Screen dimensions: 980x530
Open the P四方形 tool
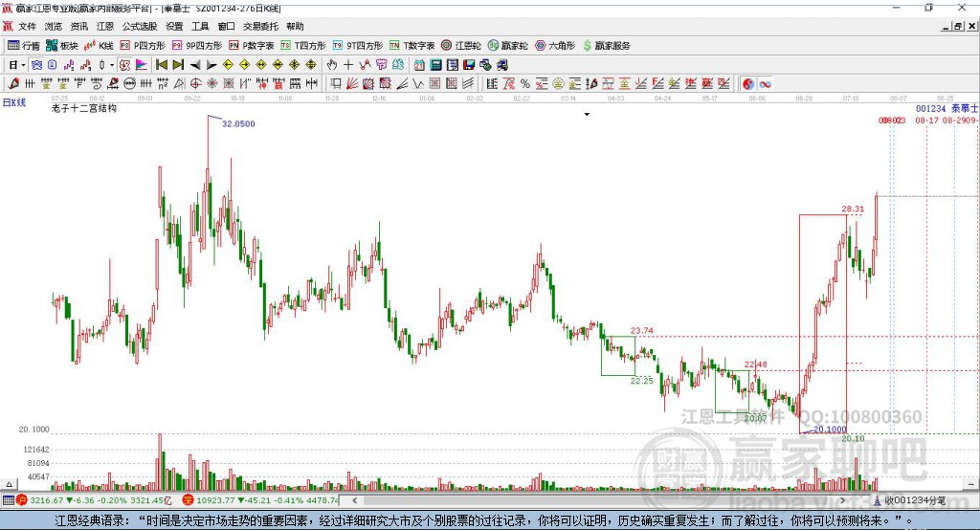143,46
